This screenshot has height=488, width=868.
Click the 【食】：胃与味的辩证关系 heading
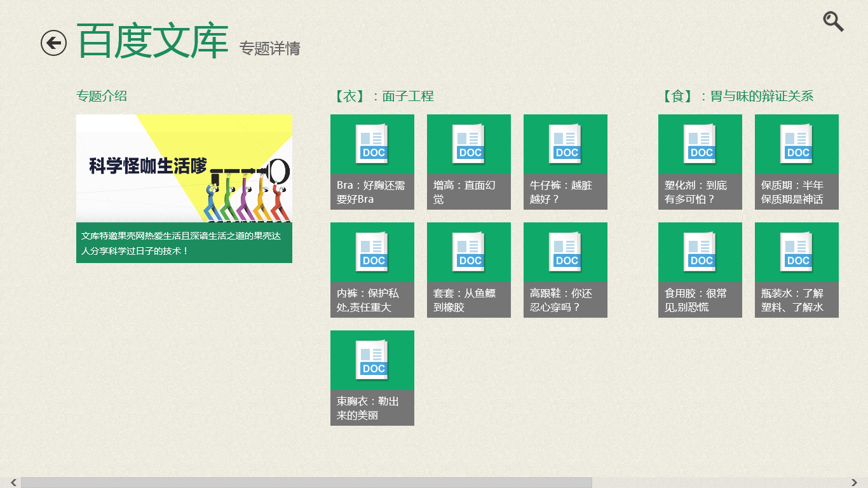point(736,97)
